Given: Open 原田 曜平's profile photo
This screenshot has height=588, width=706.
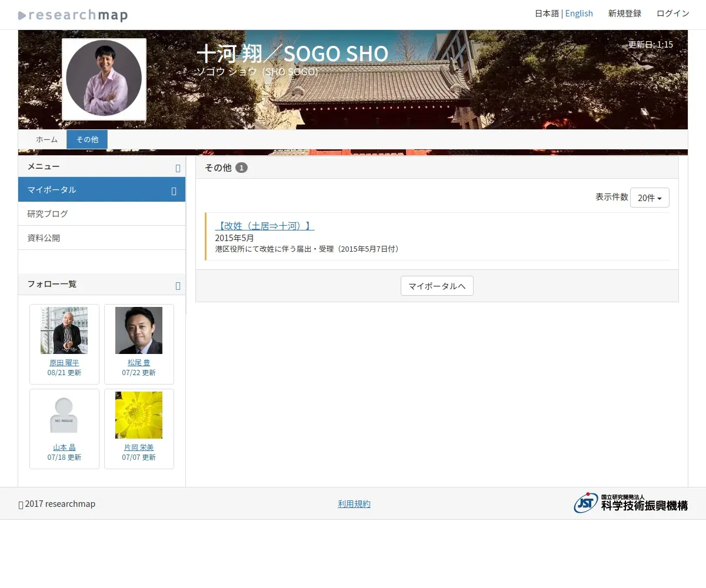Looking at the screenshot, I should [x=64, y=330].
